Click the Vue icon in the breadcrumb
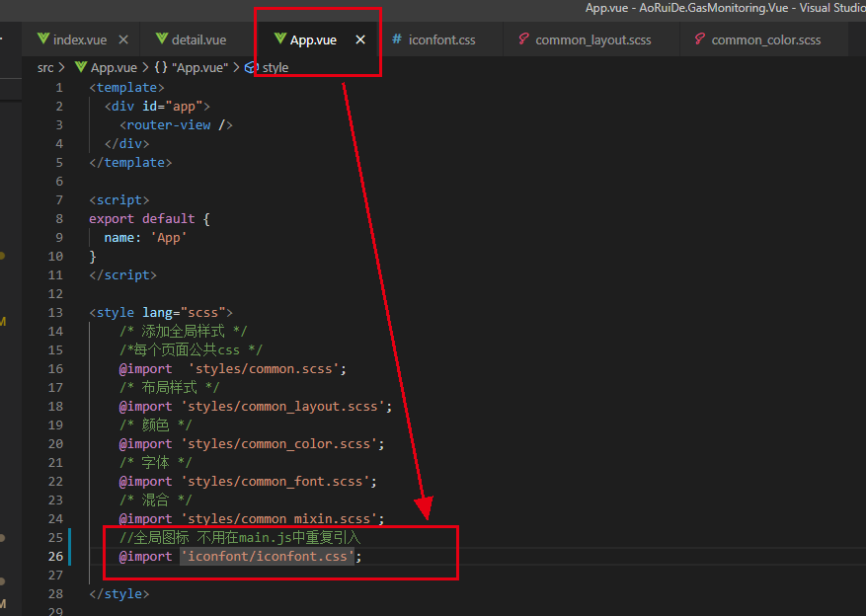The image size is (866, 616). (81, 67)
